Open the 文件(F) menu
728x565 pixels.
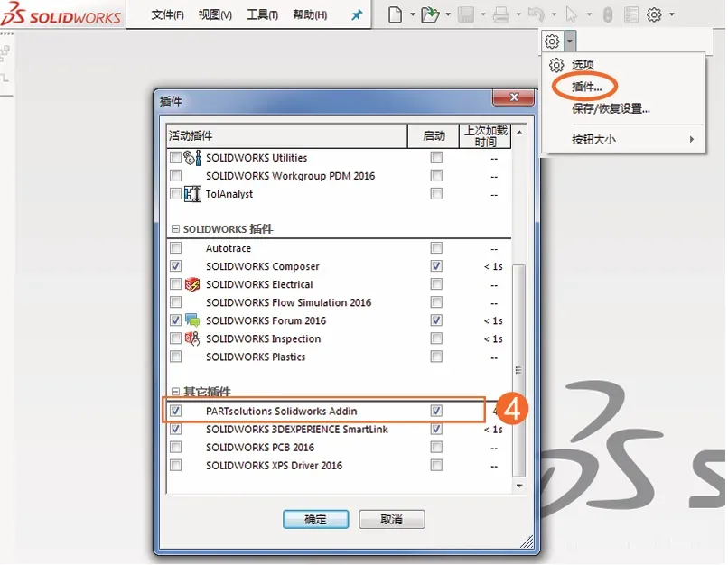(168, 14)
